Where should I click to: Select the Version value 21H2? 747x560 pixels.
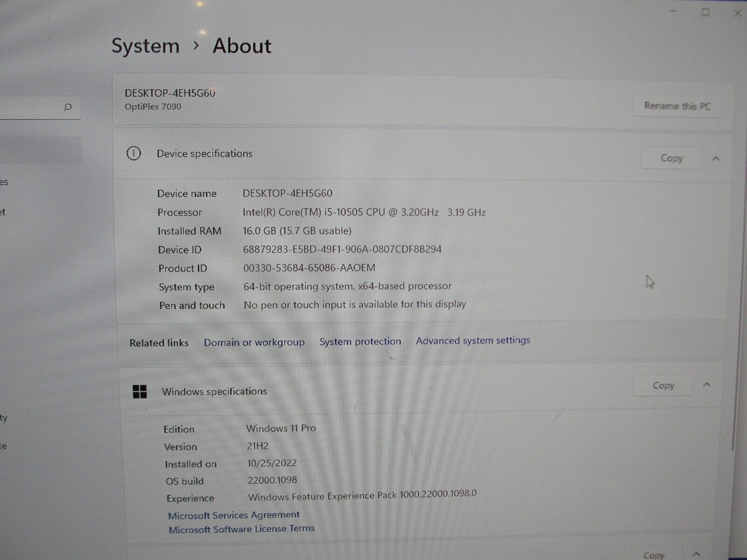tap(258, 446)
